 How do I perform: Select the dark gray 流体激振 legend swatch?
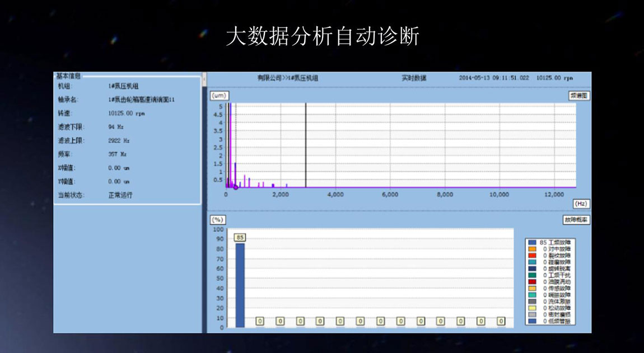(533, 302)
